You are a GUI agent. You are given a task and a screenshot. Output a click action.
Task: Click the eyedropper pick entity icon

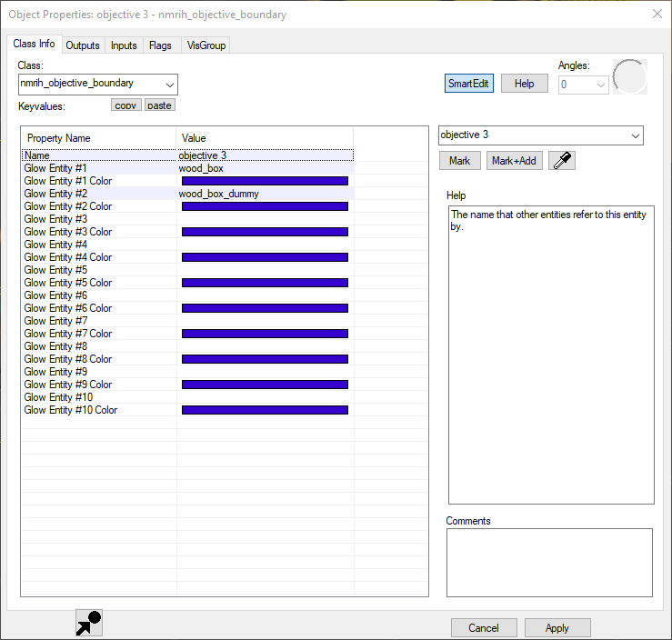click(562, 161)
